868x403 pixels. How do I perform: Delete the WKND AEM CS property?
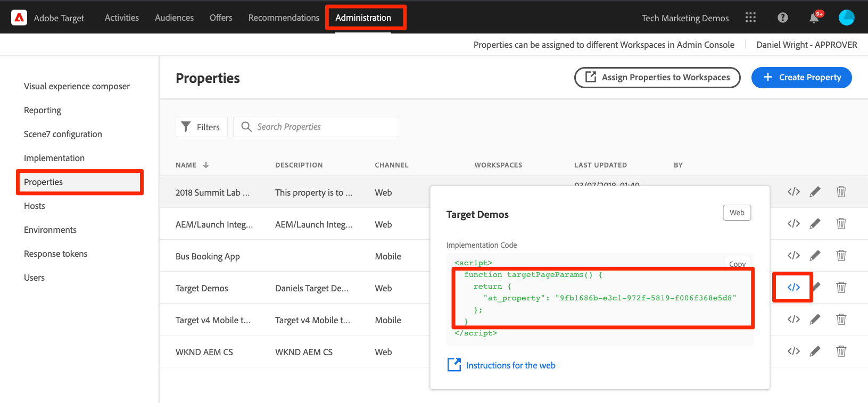tap(841, 351)
